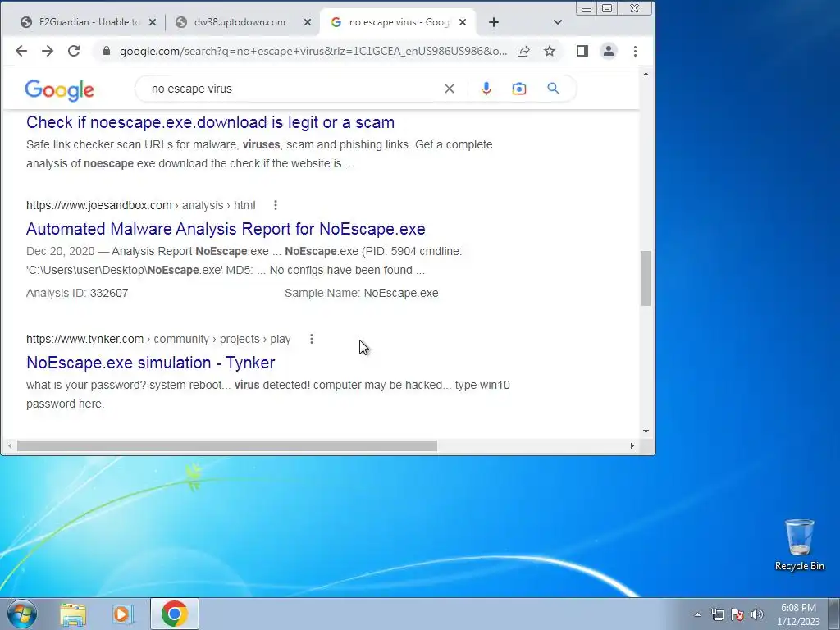Viewport: 840px width, 630px height.
Task: Click the tynker.com result URL
Action: 158,339
